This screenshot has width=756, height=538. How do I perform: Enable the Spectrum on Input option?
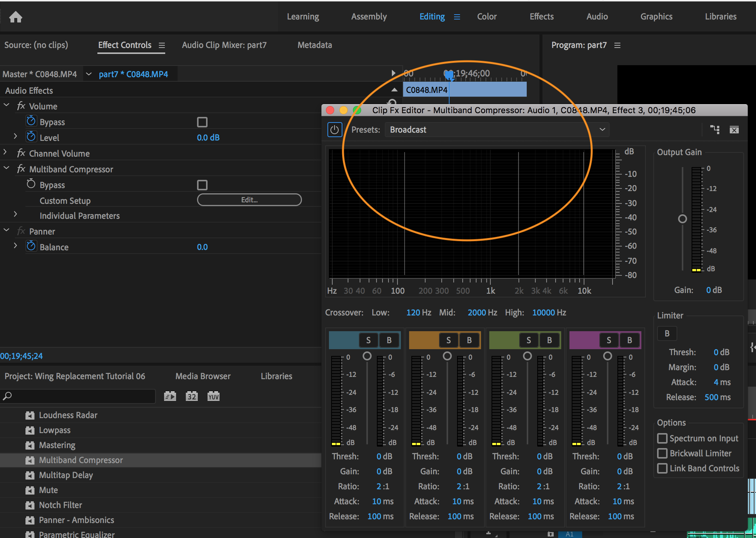pyautogui.click(x=662, y=438)
